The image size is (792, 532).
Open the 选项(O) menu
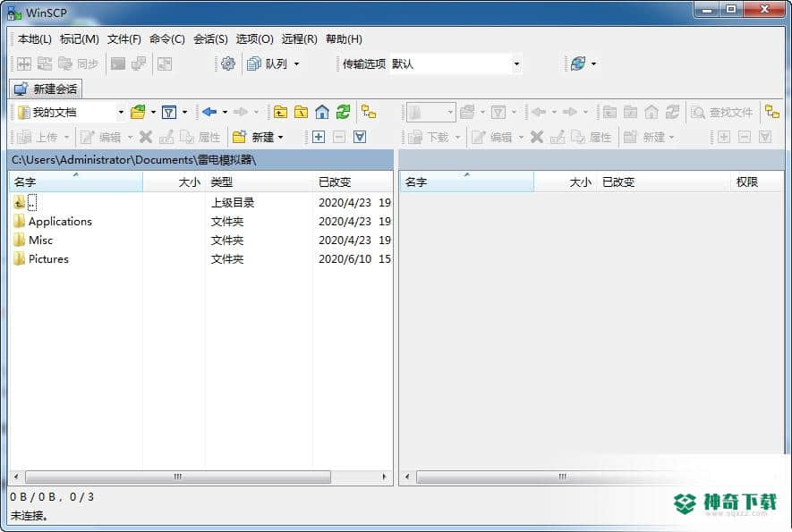click(x=254, y=38)
